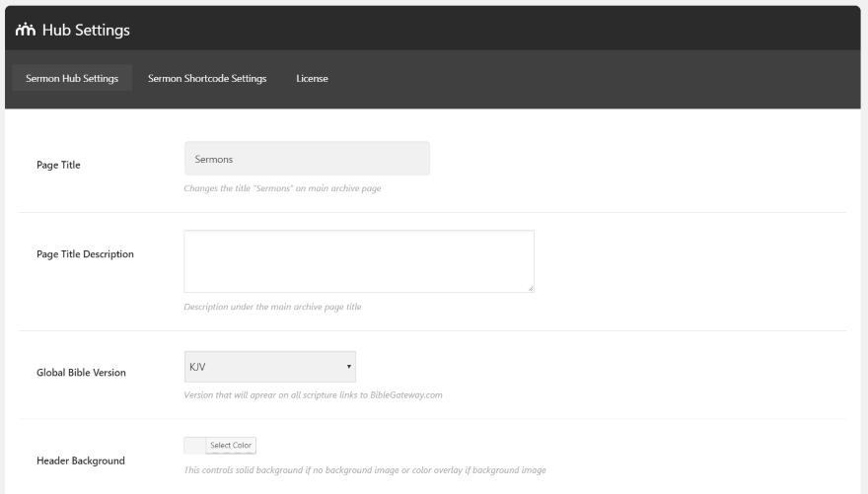Click the textarea resize handle corner

point(531,289)
